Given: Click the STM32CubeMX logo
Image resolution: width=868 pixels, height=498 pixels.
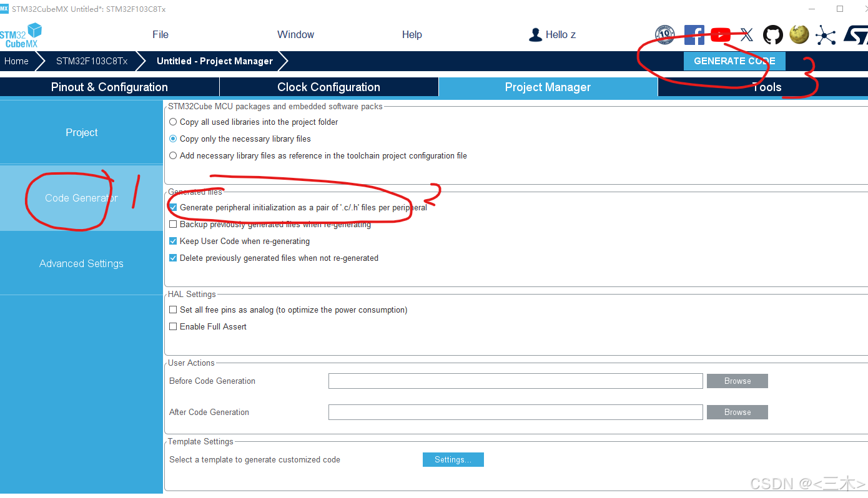Looking at the screenshot, I should point(21,35).
